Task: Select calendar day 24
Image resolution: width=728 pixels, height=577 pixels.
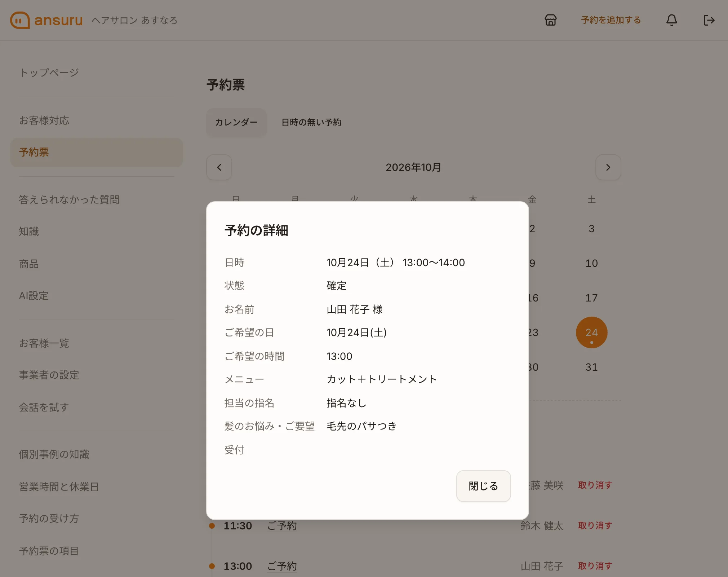Action: 591,332
